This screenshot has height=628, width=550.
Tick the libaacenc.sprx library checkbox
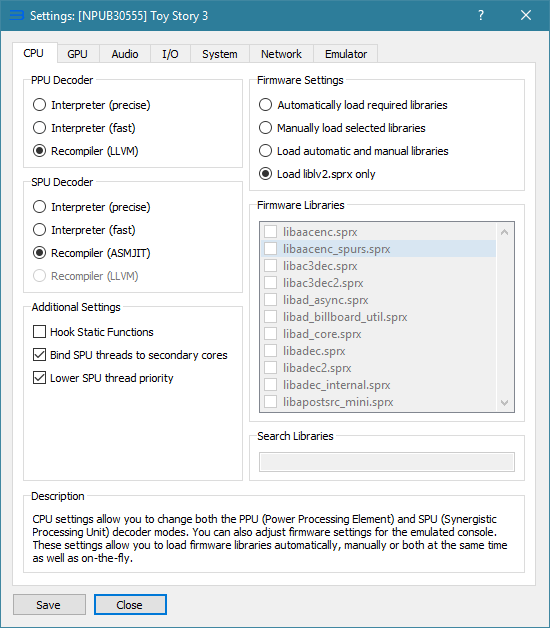(x=270, y=231)
